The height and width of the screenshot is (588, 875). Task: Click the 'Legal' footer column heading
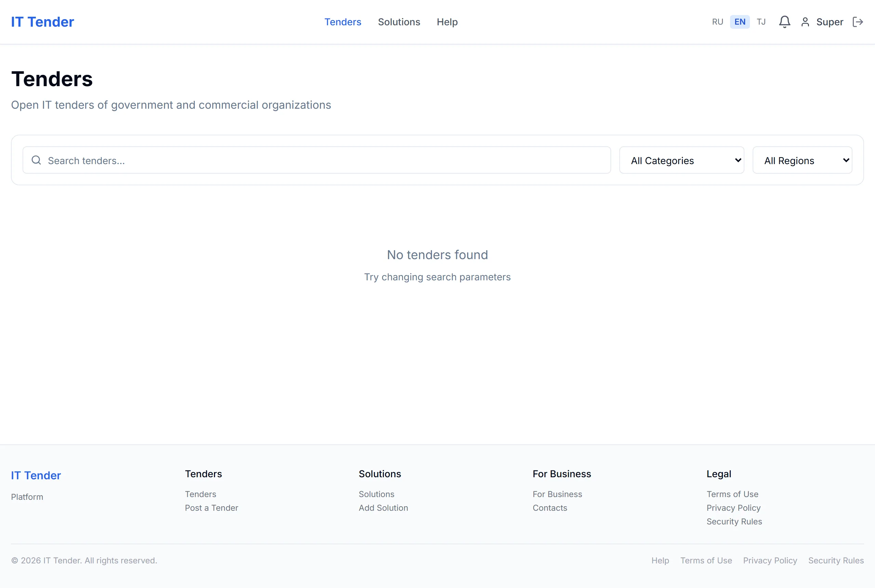(x=719, y=474)
